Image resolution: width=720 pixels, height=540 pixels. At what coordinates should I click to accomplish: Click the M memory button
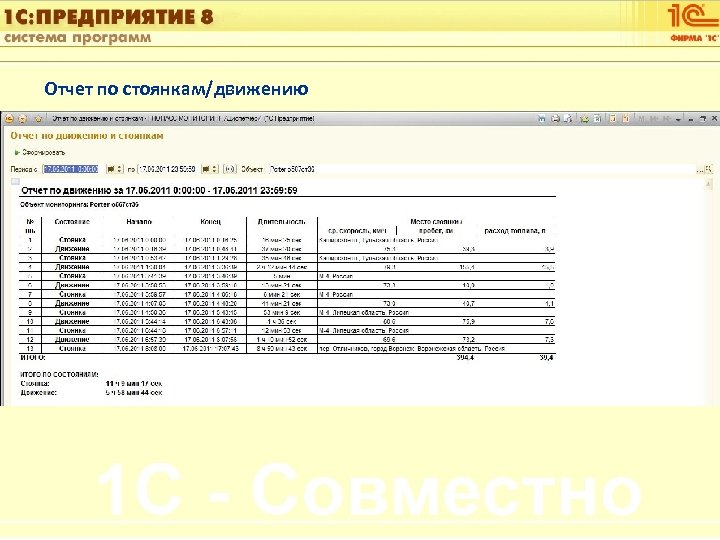641,118
